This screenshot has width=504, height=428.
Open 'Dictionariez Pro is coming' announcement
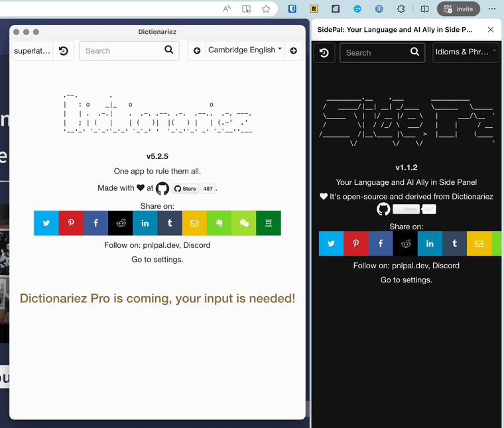click(158, 298)
